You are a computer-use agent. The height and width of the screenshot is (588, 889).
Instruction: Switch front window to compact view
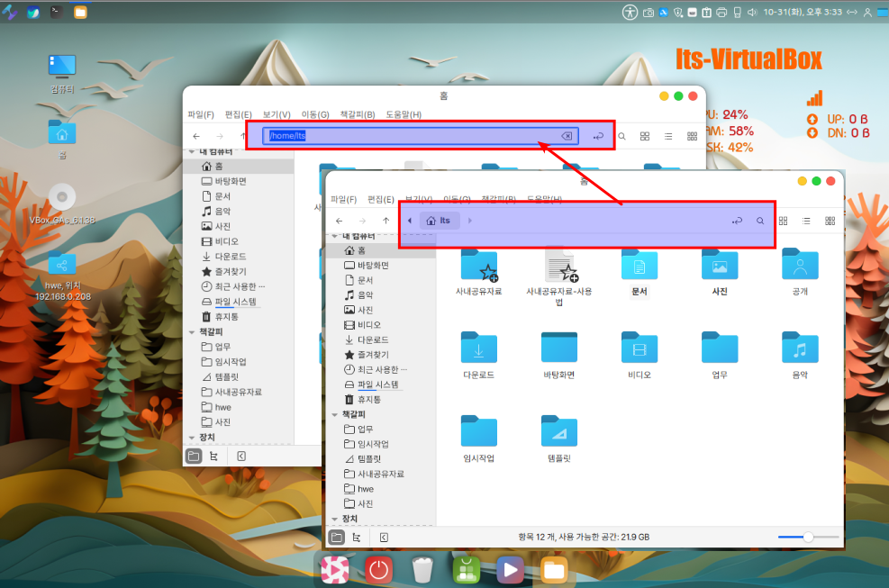tap(830, 221)
